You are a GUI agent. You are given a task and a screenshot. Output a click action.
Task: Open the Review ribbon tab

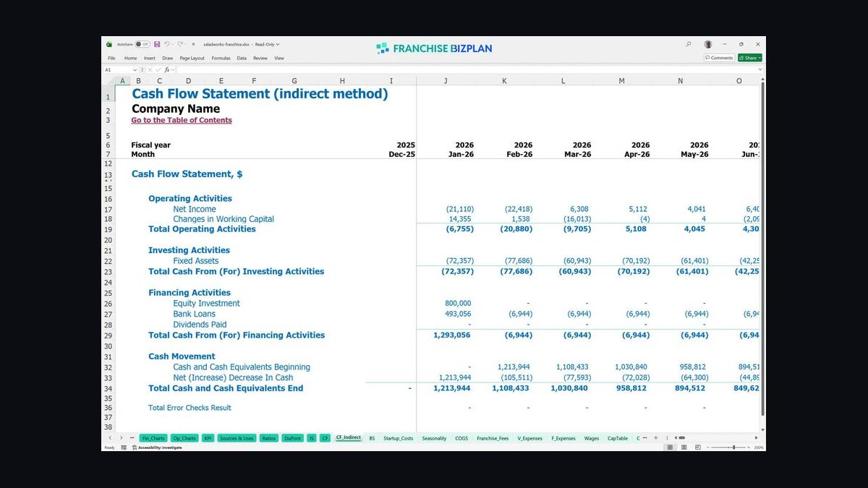(260, 58)
